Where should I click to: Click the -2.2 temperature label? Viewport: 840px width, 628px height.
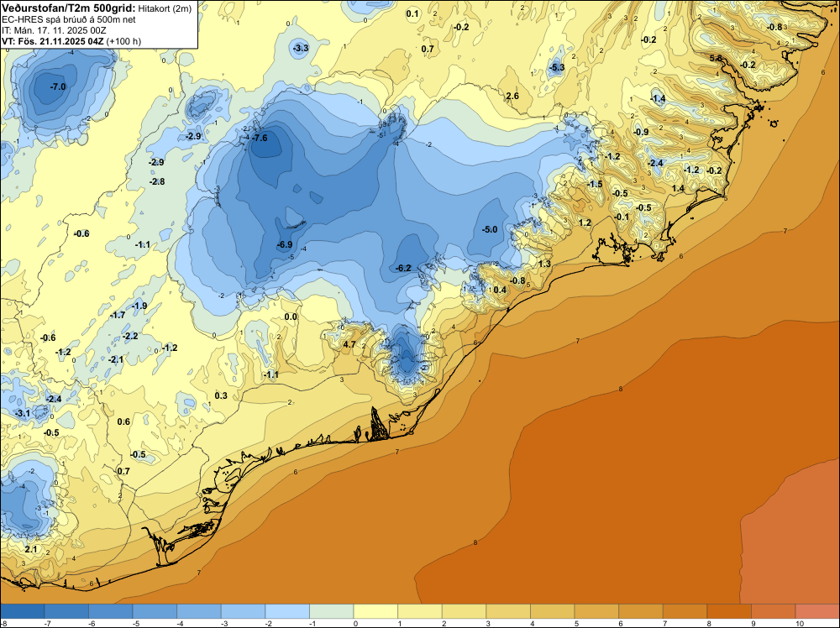[130, 336]
